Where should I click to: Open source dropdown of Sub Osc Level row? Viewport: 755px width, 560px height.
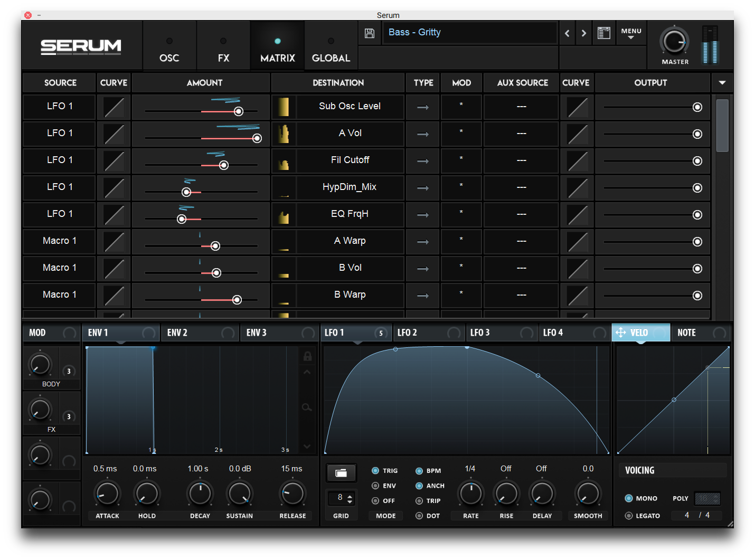[59, 107]
